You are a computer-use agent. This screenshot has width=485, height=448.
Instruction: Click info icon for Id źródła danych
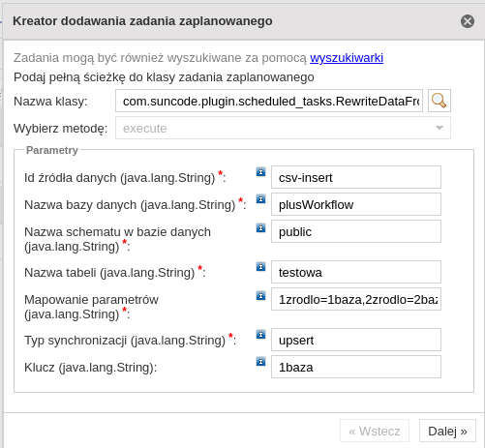(260, 171)
